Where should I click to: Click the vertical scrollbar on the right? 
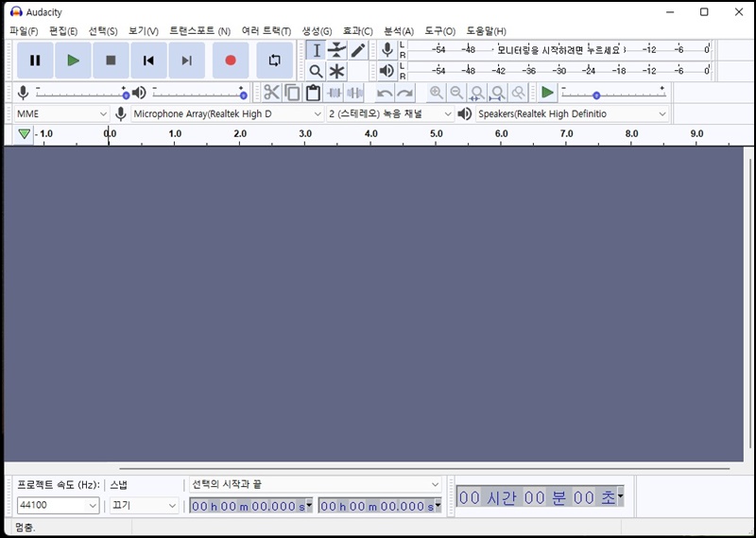[749, 304]
